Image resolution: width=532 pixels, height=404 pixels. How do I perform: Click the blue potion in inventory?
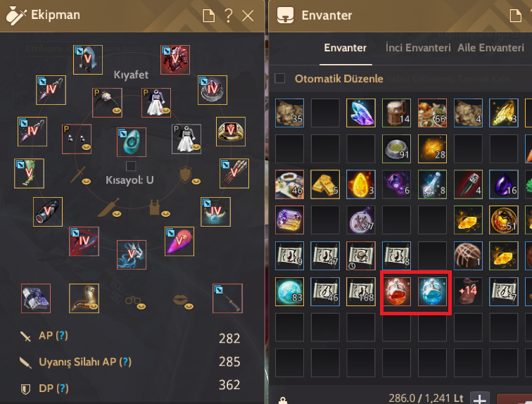pos(432,291)
